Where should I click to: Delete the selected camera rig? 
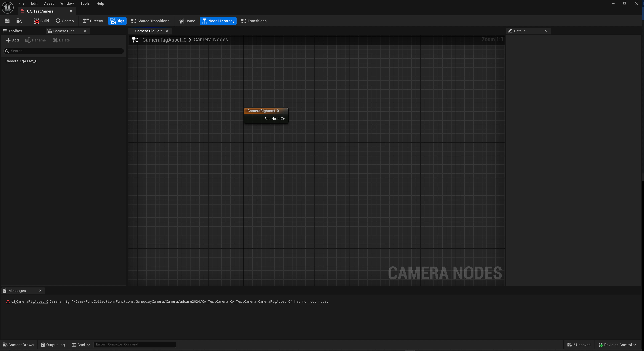coord(61,40)
